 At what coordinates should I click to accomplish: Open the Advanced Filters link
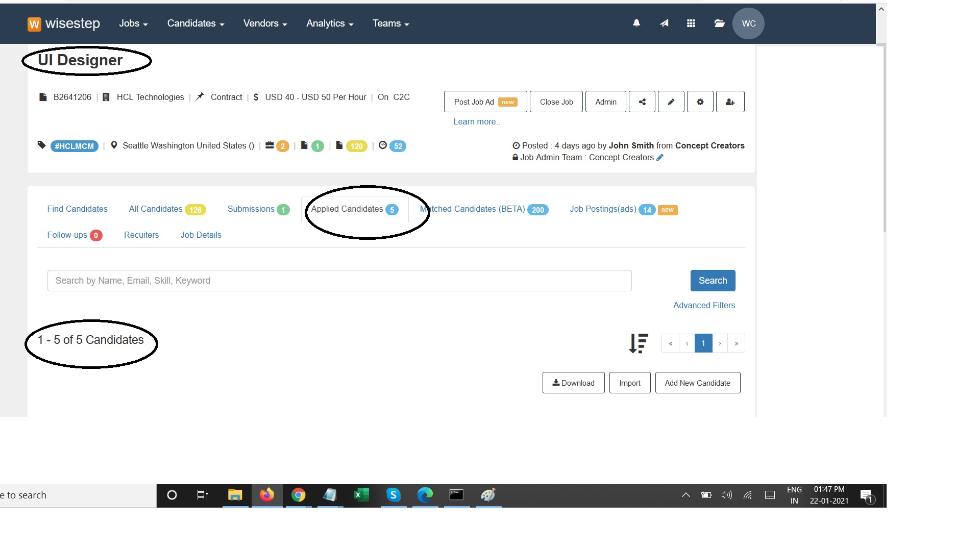(x=704, y=305)
